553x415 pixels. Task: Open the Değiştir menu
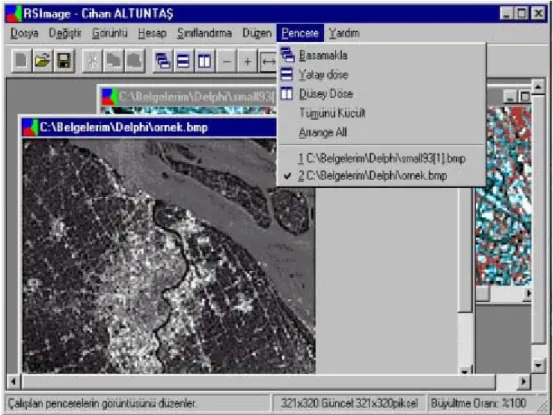[65, 33]
